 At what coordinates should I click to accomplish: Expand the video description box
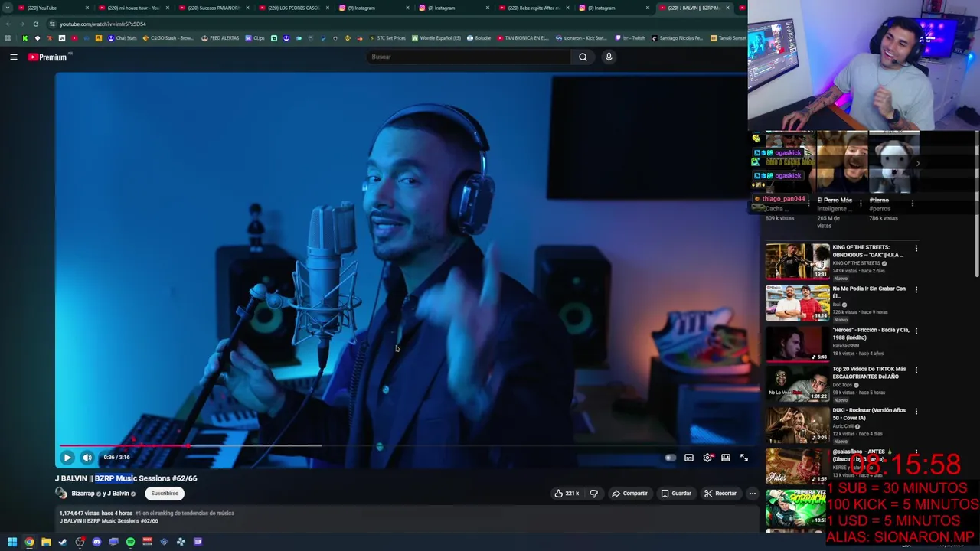click(406, 517)
